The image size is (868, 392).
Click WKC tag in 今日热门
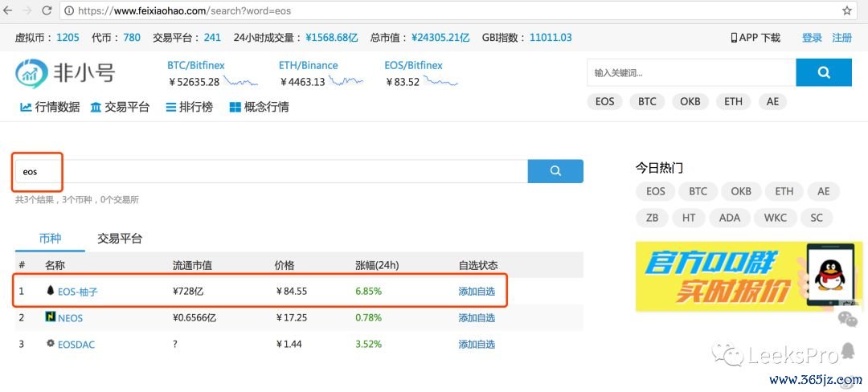click(x=775, y=218)
